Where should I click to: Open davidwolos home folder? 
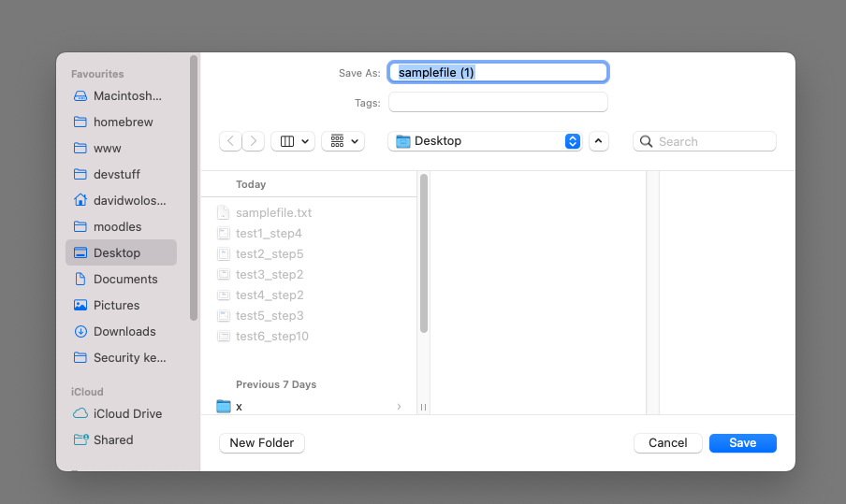(121, 200)
